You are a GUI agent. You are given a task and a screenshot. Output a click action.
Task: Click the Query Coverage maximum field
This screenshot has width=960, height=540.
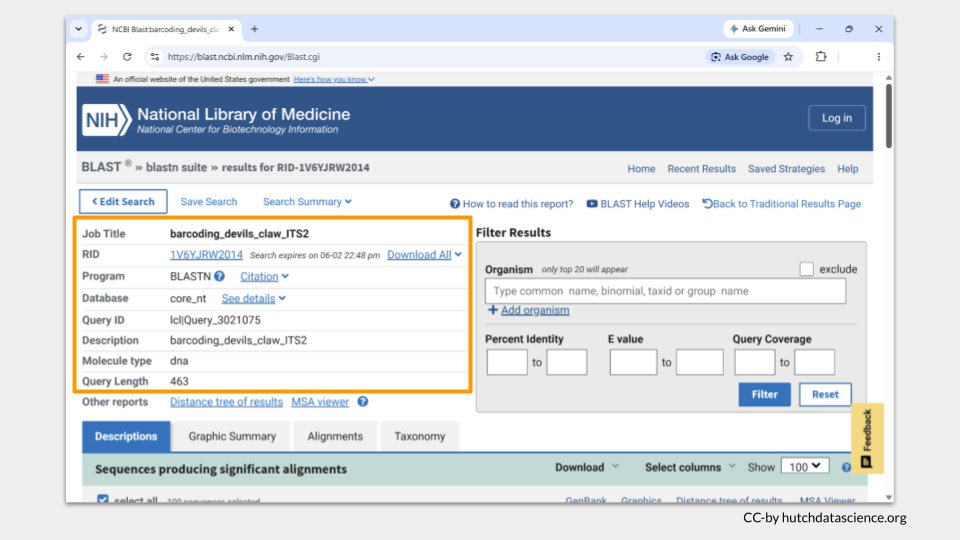coord(814,362)
